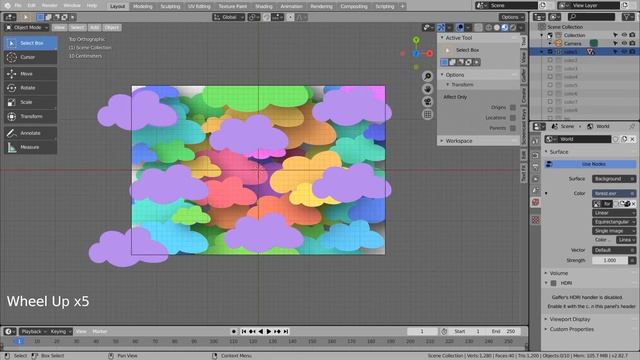This screenshot has width=640, height=360.
Task: Select the Cursor tool
Action: [x=31, y=57]
